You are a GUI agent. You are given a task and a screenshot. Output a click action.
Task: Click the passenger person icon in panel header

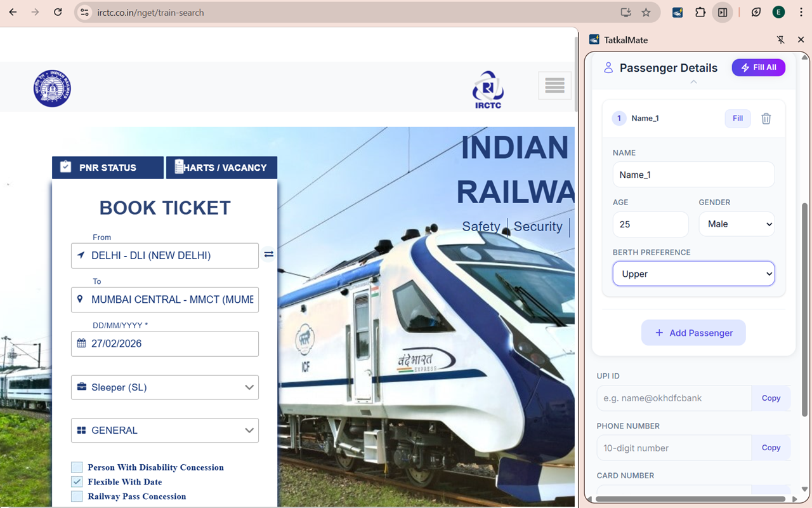[608, 68]
